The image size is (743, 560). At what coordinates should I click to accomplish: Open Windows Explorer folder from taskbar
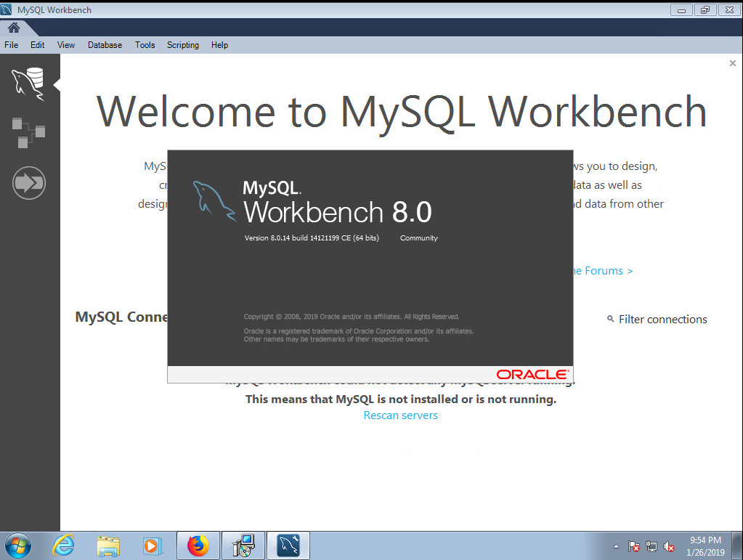[x=108, y=545]
